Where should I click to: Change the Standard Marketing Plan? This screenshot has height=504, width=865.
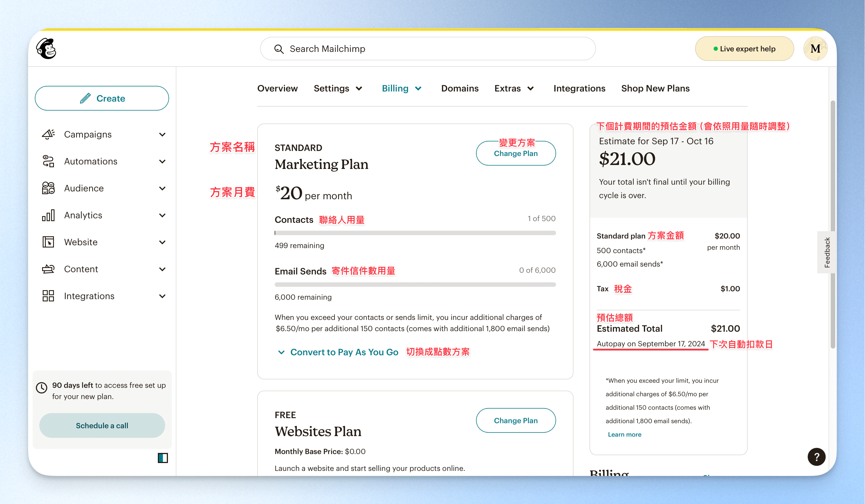click(x=516, y=154)
